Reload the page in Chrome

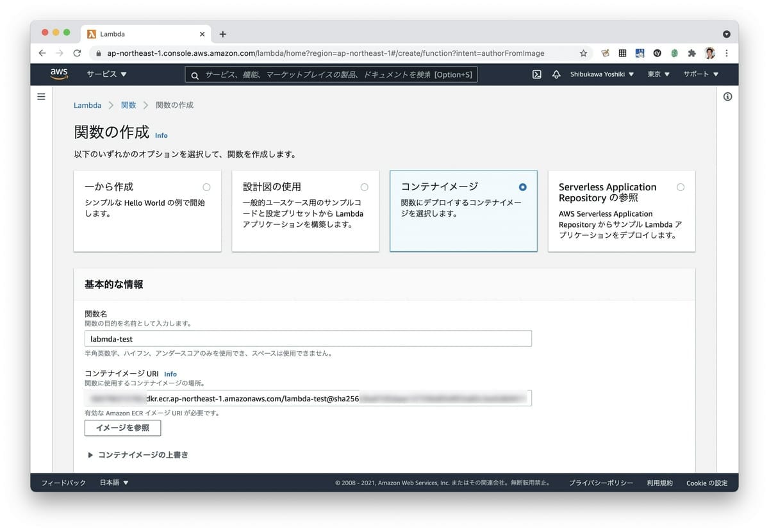(x=77, y=53)
